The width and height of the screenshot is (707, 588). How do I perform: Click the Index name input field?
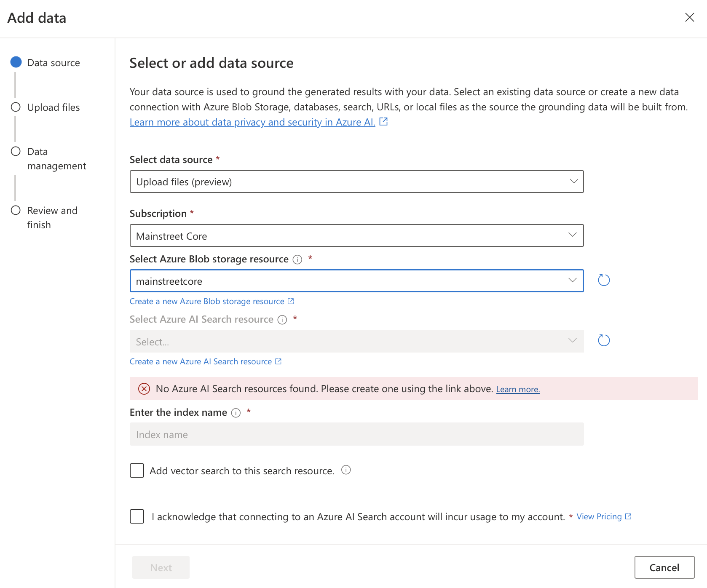tap(356, 434)
